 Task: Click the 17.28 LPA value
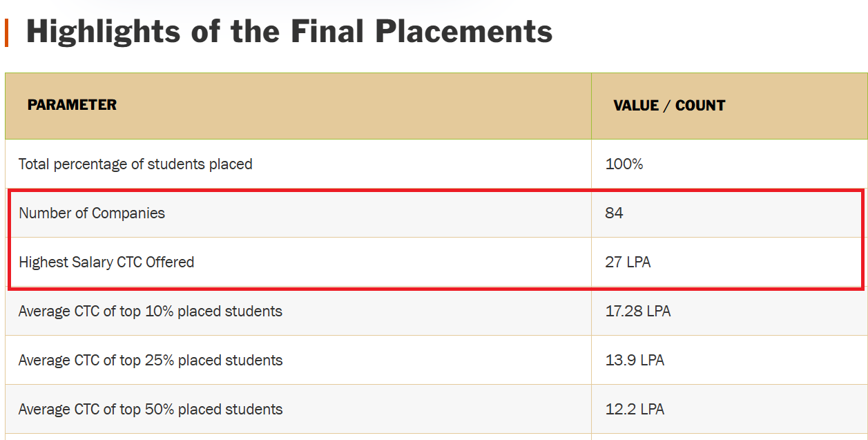pos(638,312)
